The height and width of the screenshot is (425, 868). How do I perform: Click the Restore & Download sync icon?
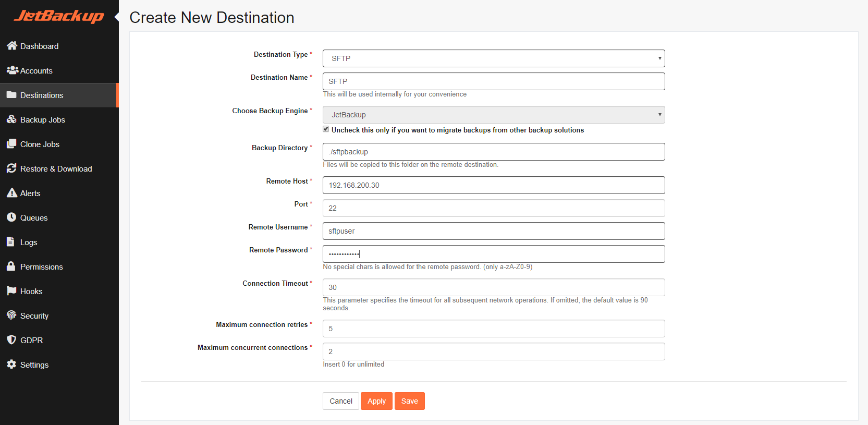(x=11, y=168)
